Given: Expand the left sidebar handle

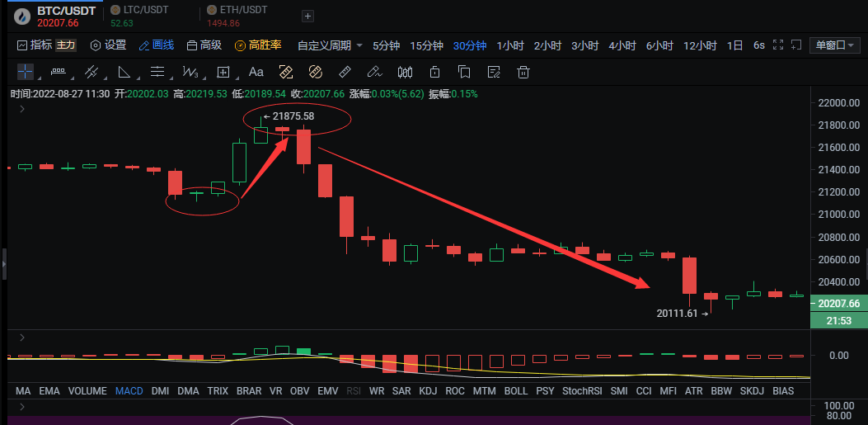Looking at the screenshot, I should click(3, 264).
